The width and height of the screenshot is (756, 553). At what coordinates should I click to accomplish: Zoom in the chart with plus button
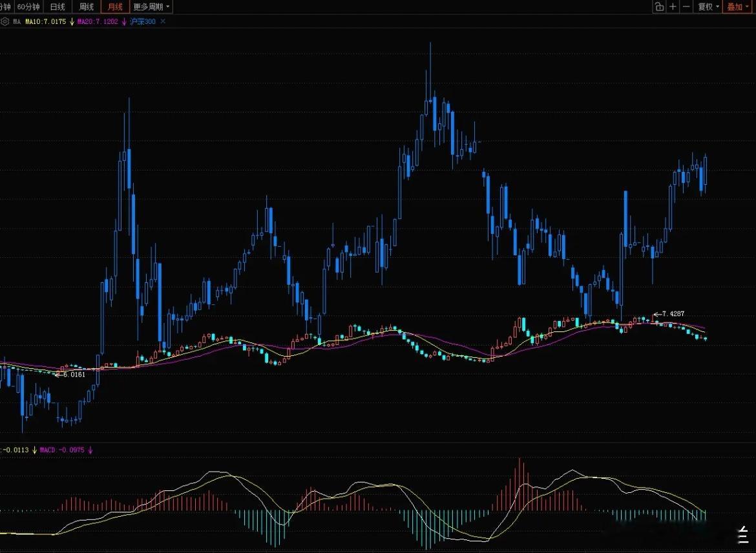[x=673, y=6]
